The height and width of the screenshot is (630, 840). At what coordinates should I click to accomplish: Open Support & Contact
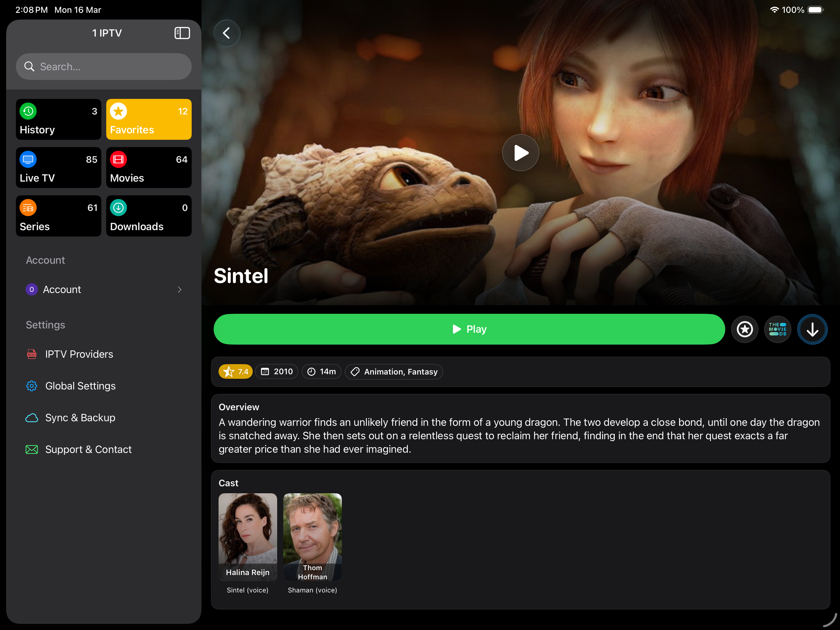coord(104,449)
